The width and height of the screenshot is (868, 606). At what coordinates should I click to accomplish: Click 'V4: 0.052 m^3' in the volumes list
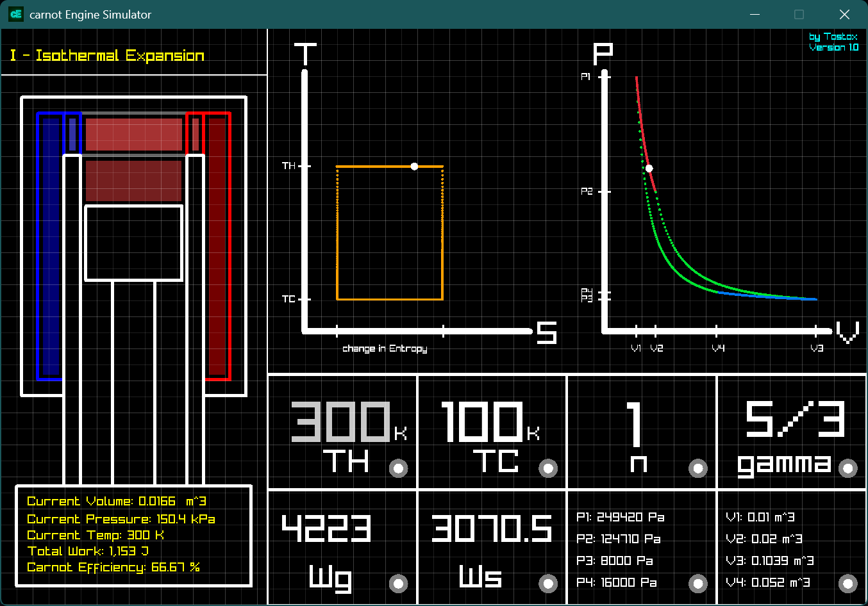point(768,582)
